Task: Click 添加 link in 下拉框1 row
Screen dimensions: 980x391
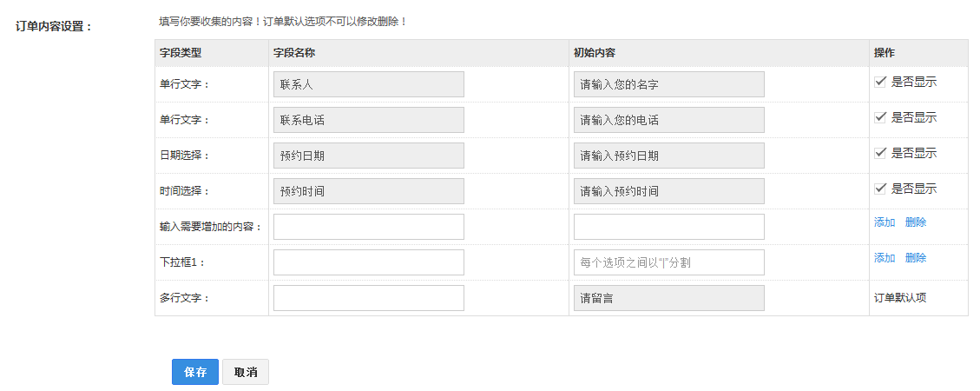Action: click(x=885, y=258)
